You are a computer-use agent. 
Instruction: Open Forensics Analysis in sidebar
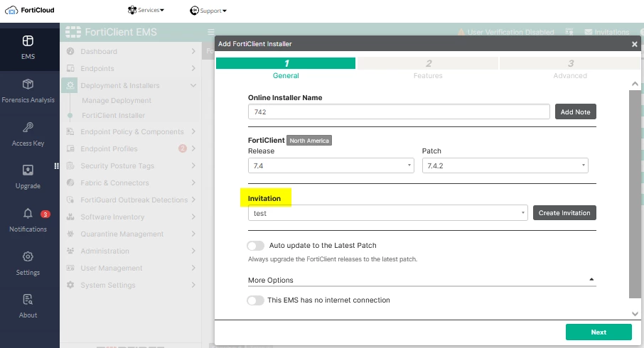pos(28,91)
